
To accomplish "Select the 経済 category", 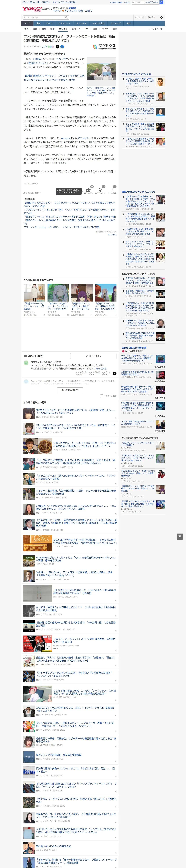I will [52, 29].
